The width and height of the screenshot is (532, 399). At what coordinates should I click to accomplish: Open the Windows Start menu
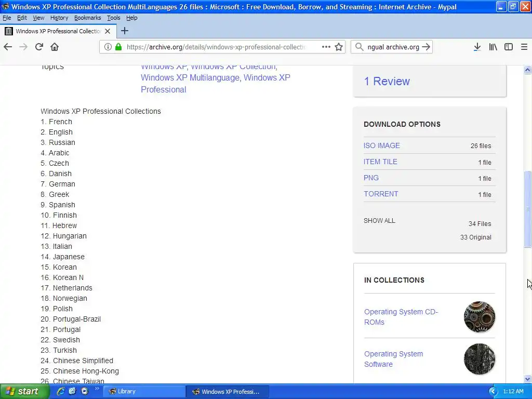tap(24, 391)
